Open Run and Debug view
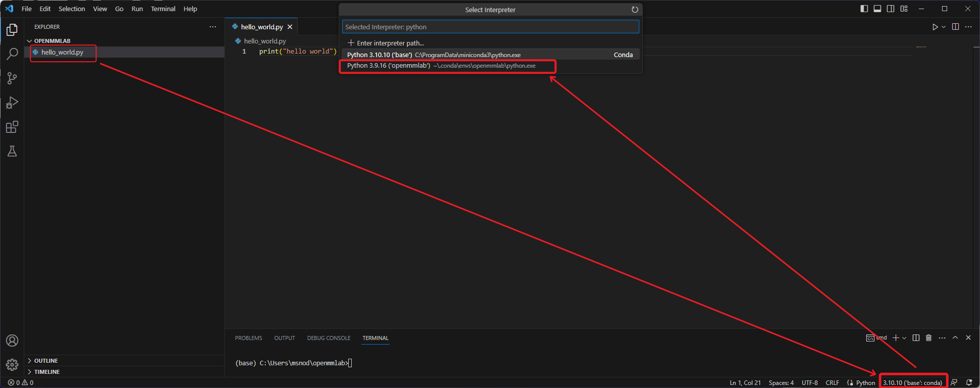 click(12, 103)
